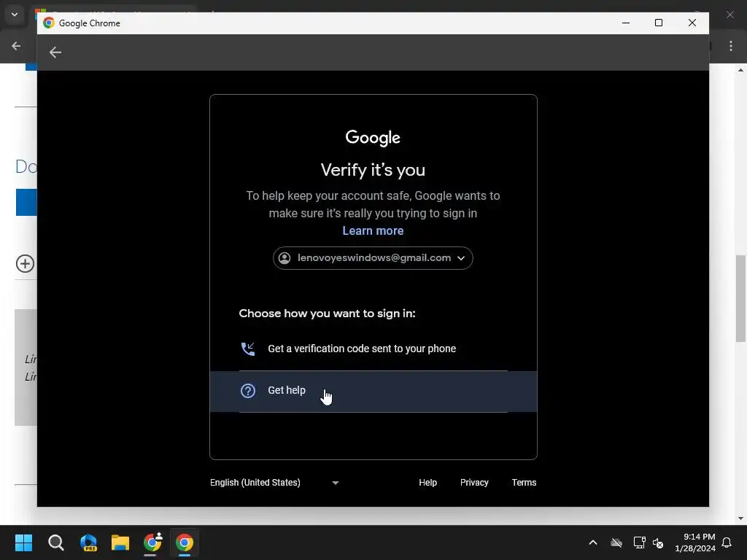Screen dimensions: 747x560
Task: Click the scrollbar down arrow of background page
Action: [740, 518]
